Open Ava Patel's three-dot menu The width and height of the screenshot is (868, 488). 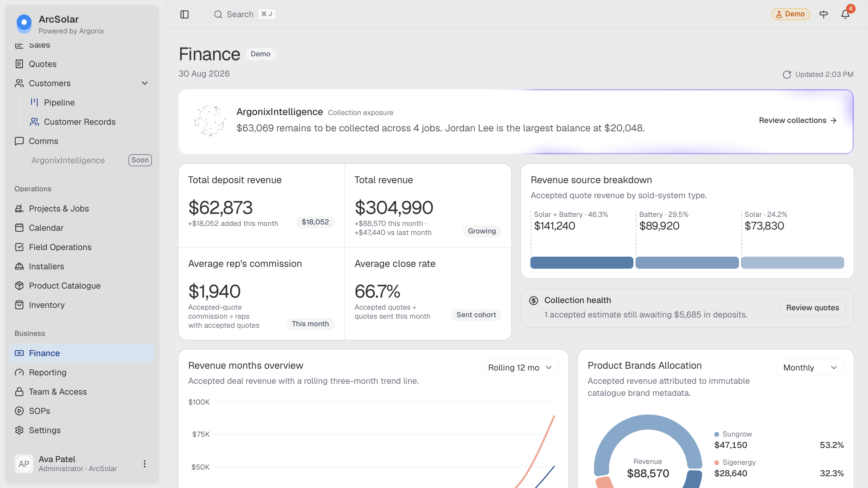tap(144, 464)
